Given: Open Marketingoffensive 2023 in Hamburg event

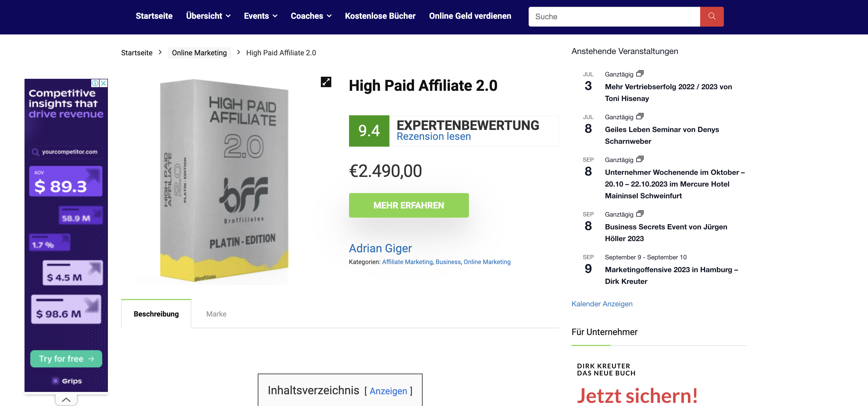Looking at the screenshot, I should (x=671, y=276).
